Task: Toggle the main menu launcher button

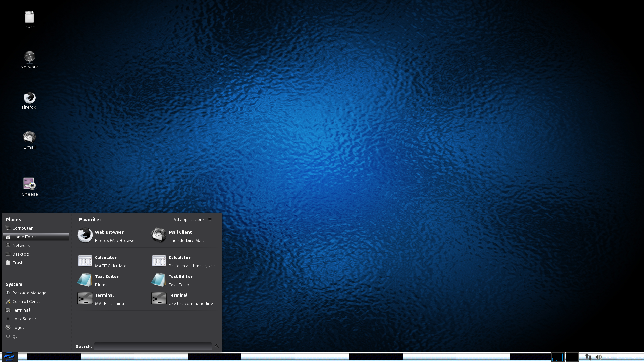Action: [9, 357]
